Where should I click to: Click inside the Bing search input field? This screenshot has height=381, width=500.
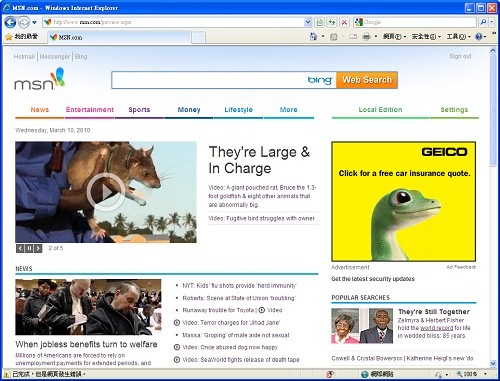[x=208, y=80]
